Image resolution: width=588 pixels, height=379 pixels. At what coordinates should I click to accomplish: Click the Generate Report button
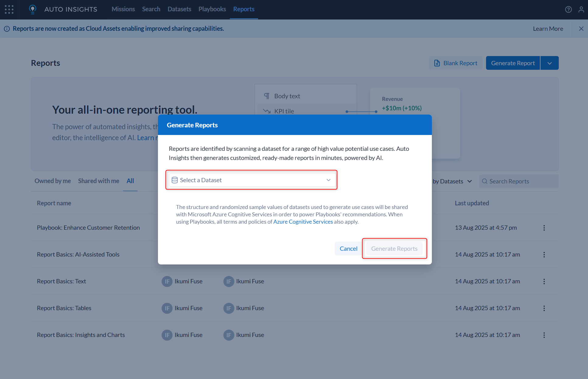[x=513, y=63]
